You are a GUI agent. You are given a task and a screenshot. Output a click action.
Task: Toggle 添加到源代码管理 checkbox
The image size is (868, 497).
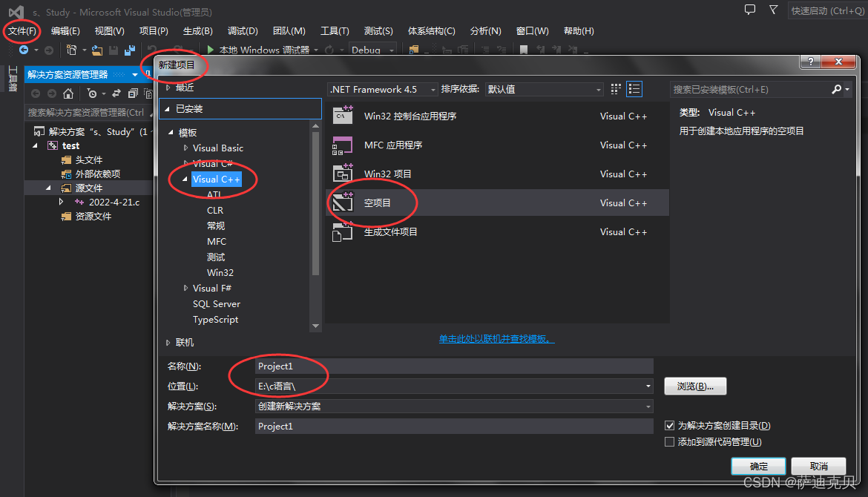pos(670,441)
